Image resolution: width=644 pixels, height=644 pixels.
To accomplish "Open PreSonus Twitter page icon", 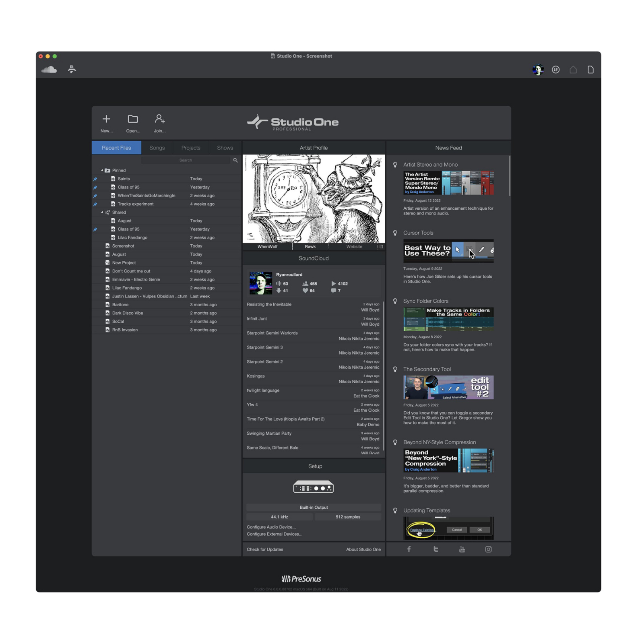I will 436,549.
